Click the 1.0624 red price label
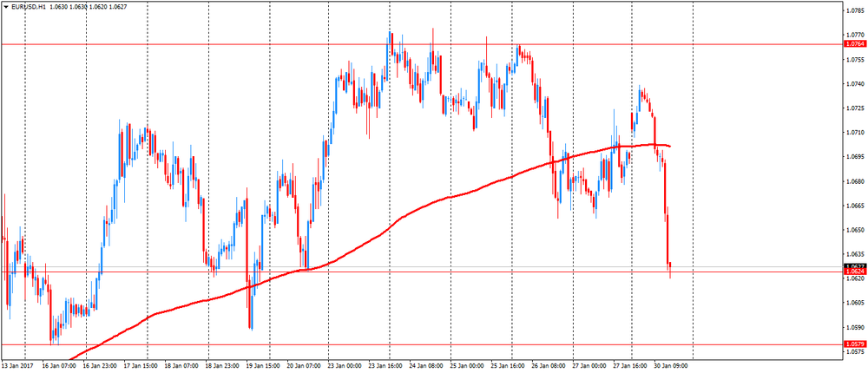Viewport: 868px width, 373px height. (x=855, y=272)
